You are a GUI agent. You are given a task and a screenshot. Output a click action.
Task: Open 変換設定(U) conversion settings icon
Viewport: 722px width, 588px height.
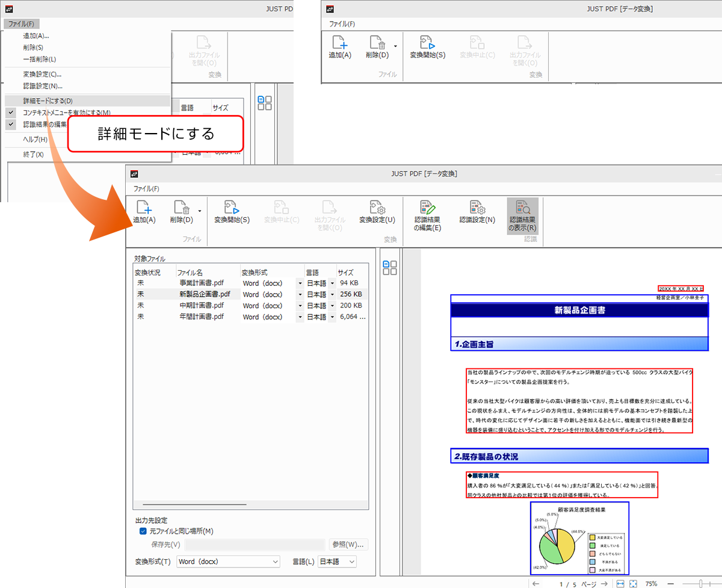pyautogui.click(x=377, y=208)
